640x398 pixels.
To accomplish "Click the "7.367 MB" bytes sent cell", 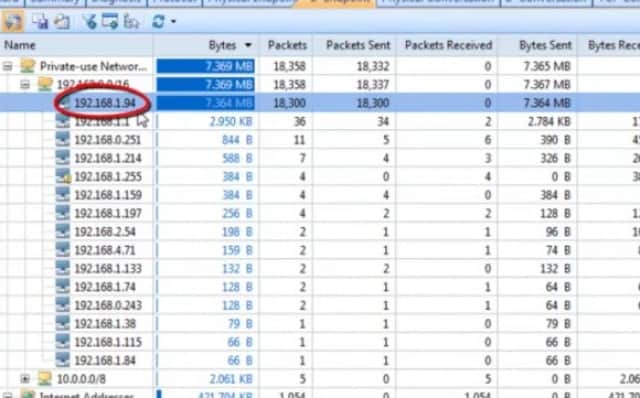I will [x=547, y=84].
